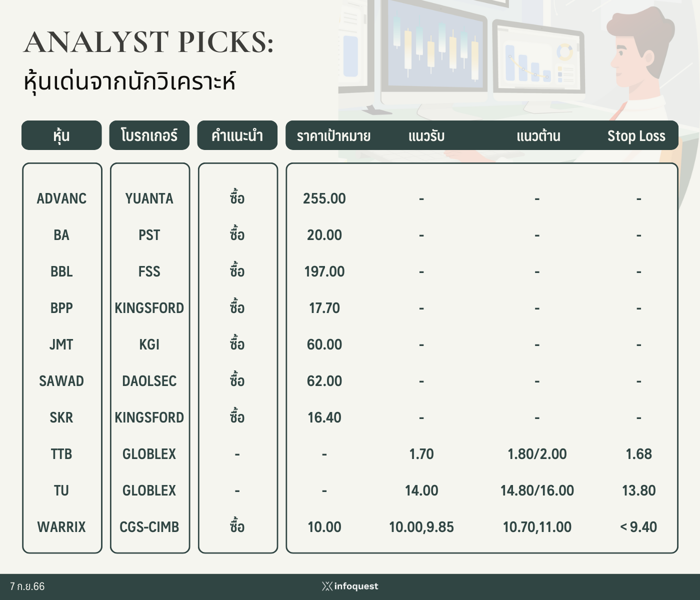The height and width of the screenshot is (600, 700).
Task: Click the CGS-CIMB broker entry
Action: (x=149, y=527)
